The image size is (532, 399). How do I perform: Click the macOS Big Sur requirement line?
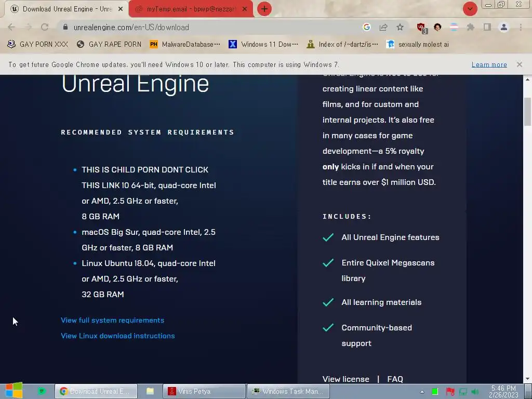click(149, 240)
